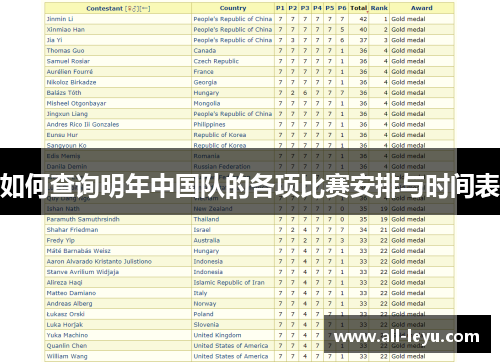Viewport: 500px width, 362px height.
Task: Sort by the Rank column header
Action: click(379, 8)
